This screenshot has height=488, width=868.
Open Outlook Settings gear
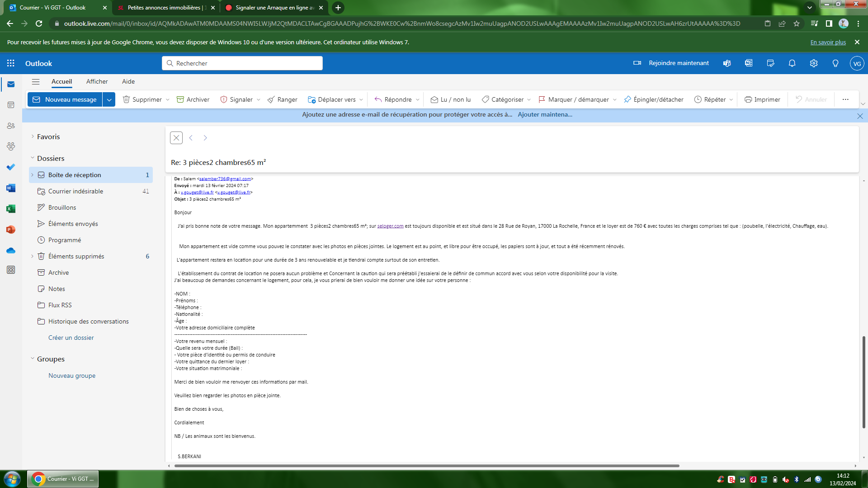(x=814, y=63)
